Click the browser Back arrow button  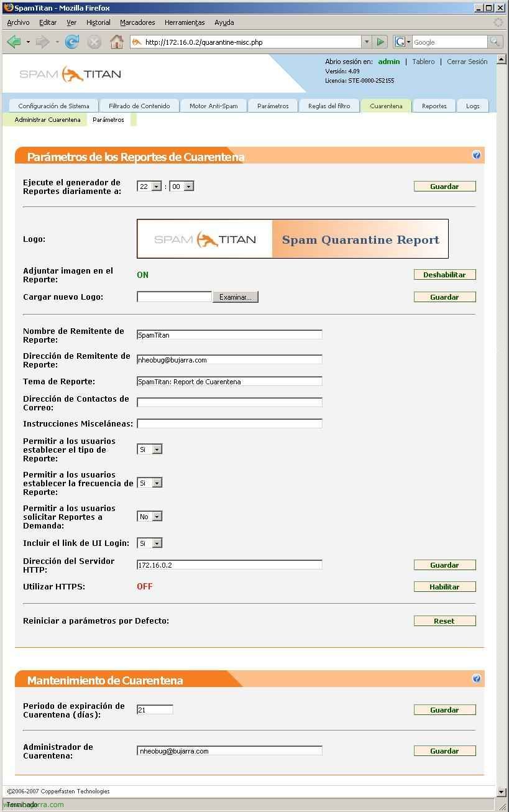coord(14,42)
